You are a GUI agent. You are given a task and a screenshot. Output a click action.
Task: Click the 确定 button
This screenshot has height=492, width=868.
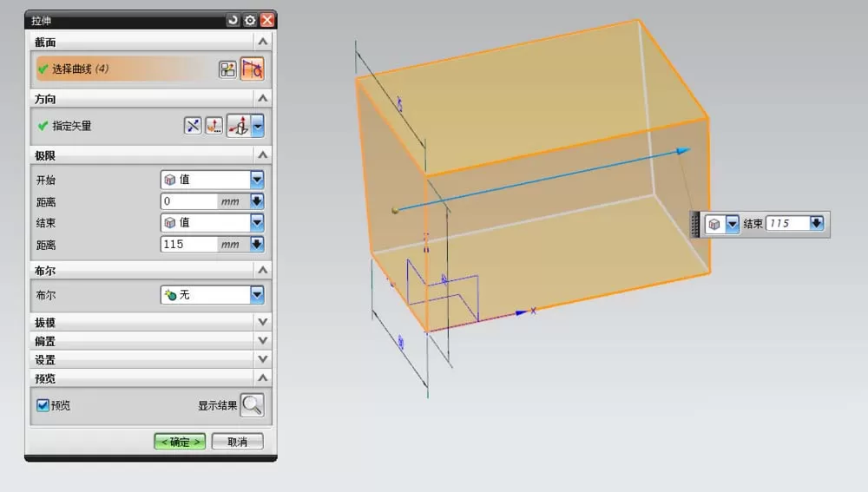pos(180,442)
